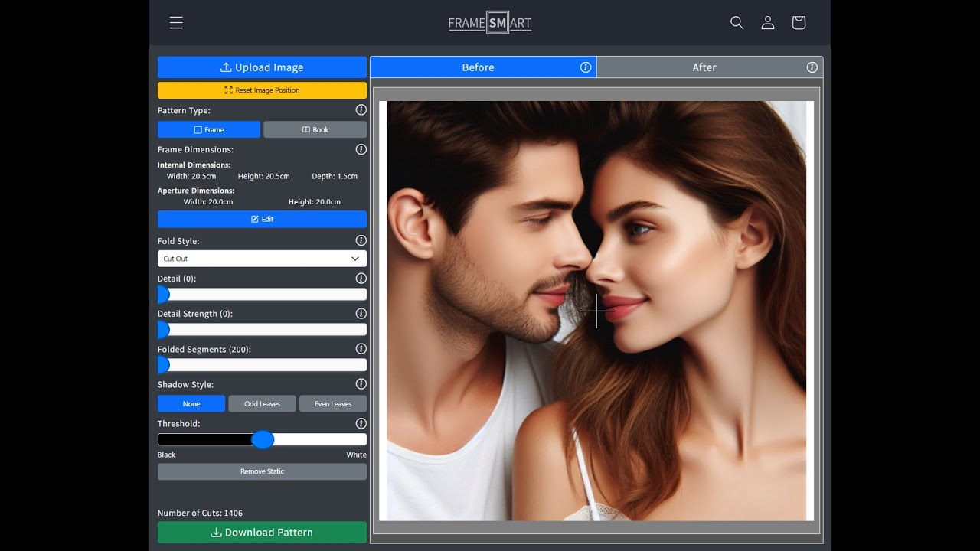Click the Remove Static button
Screen dimensions: 980x551
262,471
